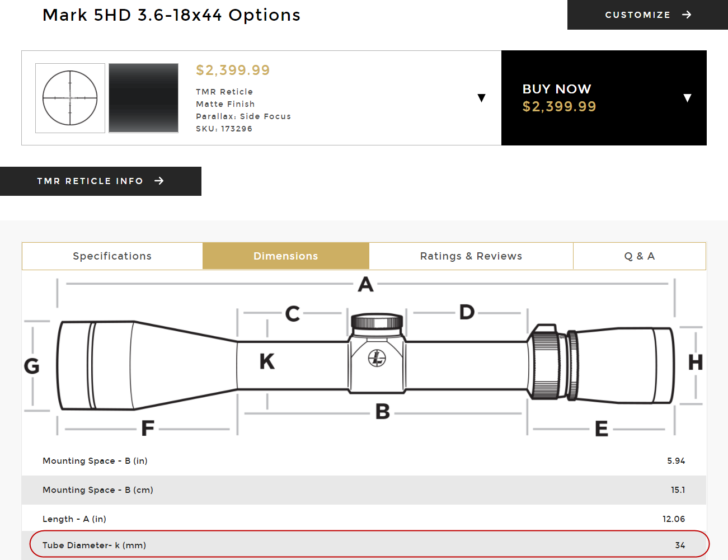This screenshot has height=560, width=728.
Task: Open the Q & A tab
Action: coord(640,256)
